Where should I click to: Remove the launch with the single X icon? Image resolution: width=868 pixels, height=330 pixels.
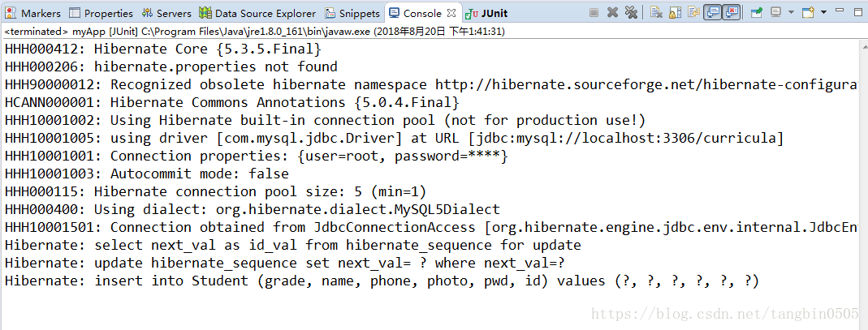click(x=612, y=13)
